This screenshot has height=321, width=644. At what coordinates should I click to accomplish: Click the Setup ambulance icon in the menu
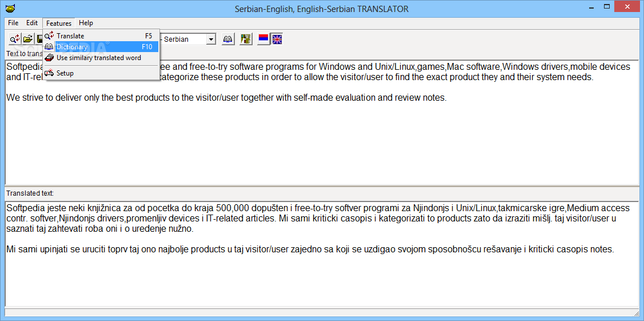click(x=49, y=73)
